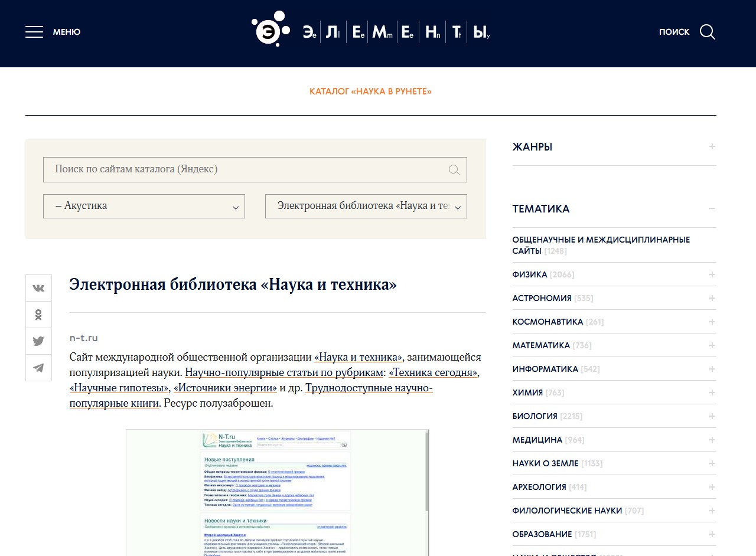Click the catalog search magnifier icon
The image size is (756, 556).
pyautogui.click(x=454, y=170)
